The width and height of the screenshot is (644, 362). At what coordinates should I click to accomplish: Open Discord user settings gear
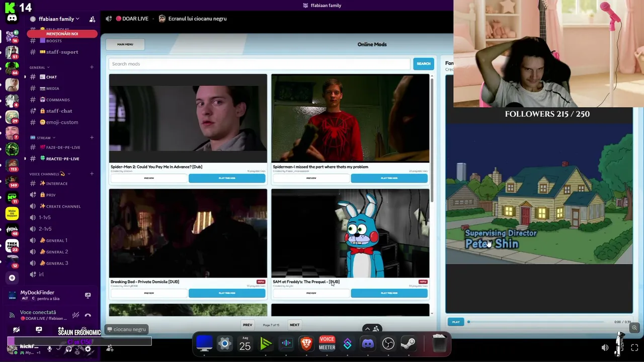(88, 349)
